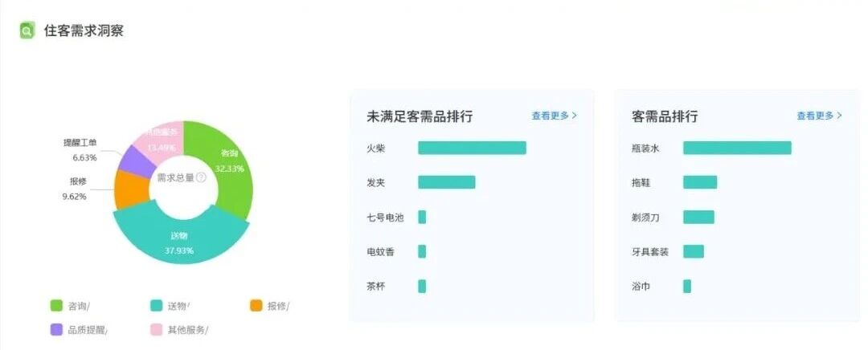The width and height of the screenshot is (868, 350).
Task: Toggle the 咨询 legend item
Action: [x=70, y=306]
